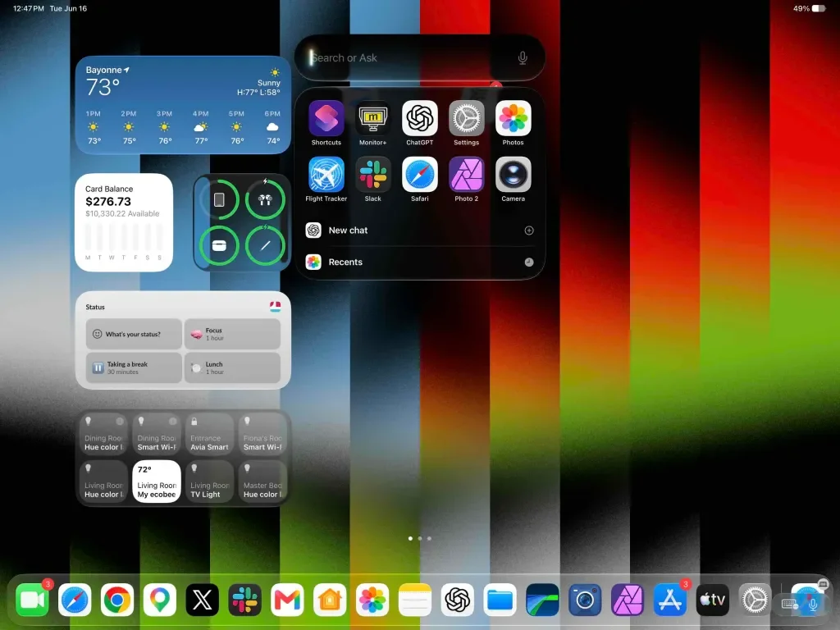Open Safari from the Spotlight suggestions grid
The width and height of the screenshot is (840, 630).
(x=419, y=174)
